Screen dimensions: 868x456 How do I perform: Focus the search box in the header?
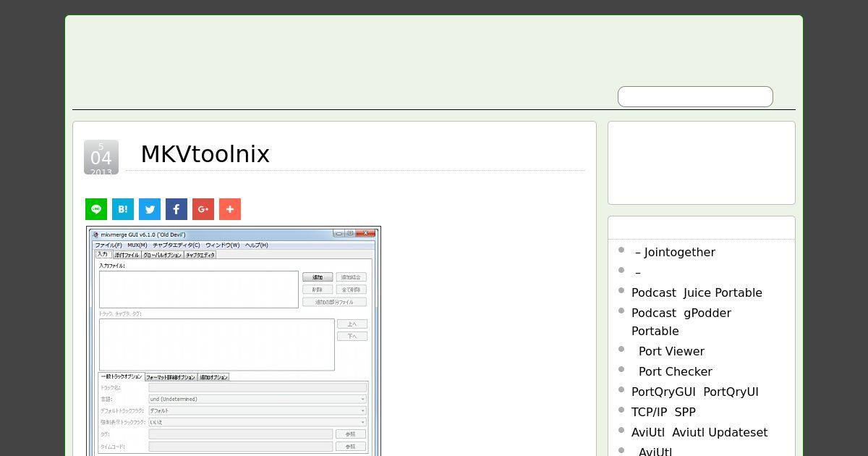(695, 96)
